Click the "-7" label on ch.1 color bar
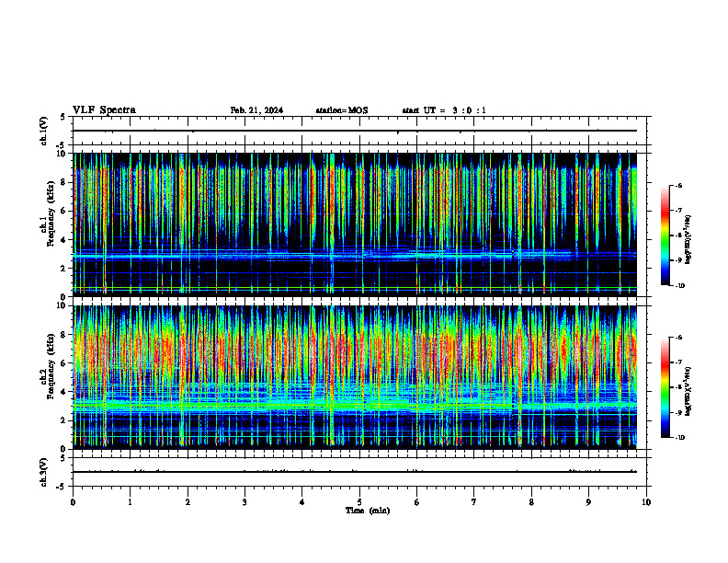 coord(678,211)
